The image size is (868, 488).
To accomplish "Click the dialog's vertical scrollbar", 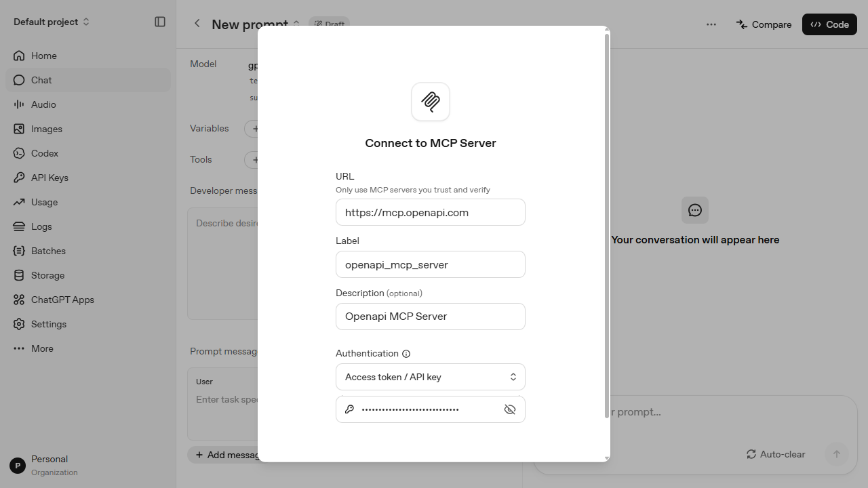I will tap(607, 225).
